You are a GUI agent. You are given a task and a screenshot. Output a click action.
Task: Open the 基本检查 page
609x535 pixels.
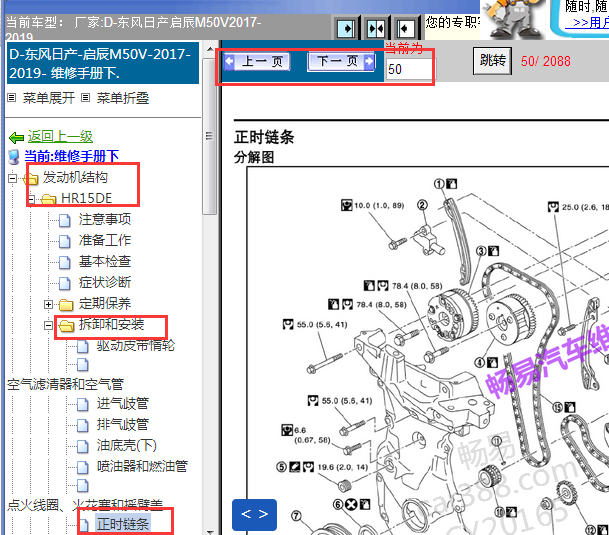(x=105, y=261)
